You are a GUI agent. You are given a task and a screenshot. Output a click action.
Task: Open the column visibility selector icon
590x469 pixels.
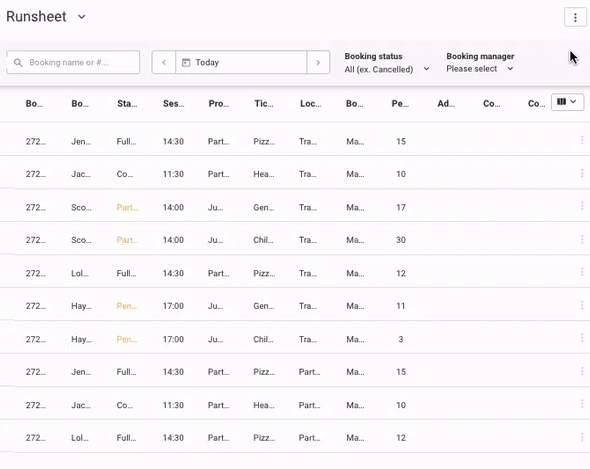[567, 102]
